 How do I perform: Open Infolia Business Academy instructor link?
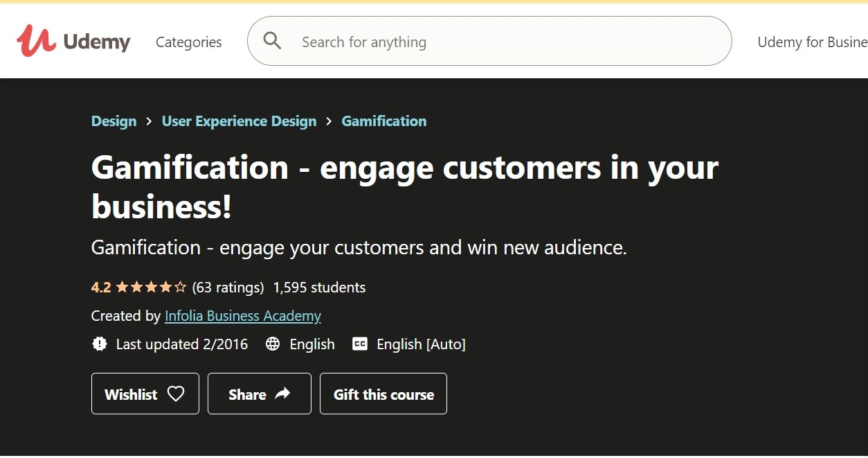pos(243,316)
